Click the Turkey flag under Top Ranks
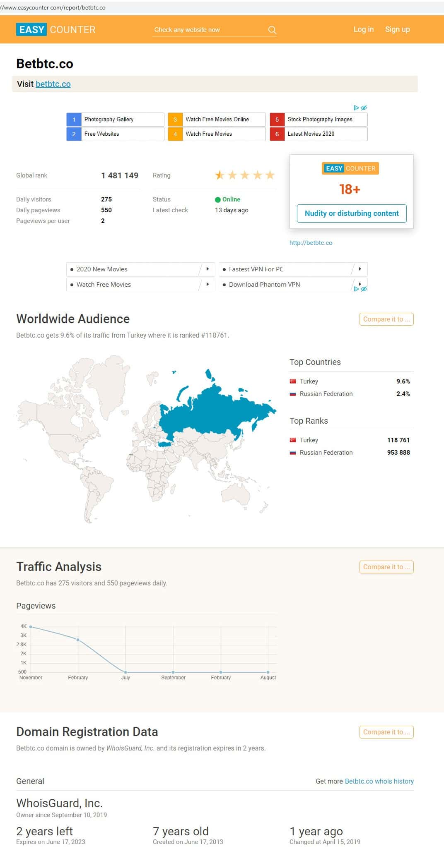 pos(293,440)
